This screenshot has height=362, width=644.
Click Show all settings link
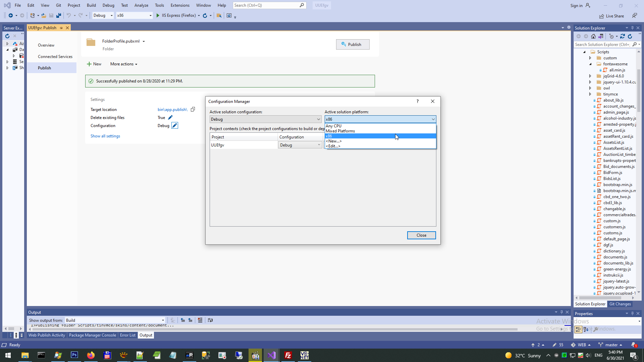coord(105,136)
